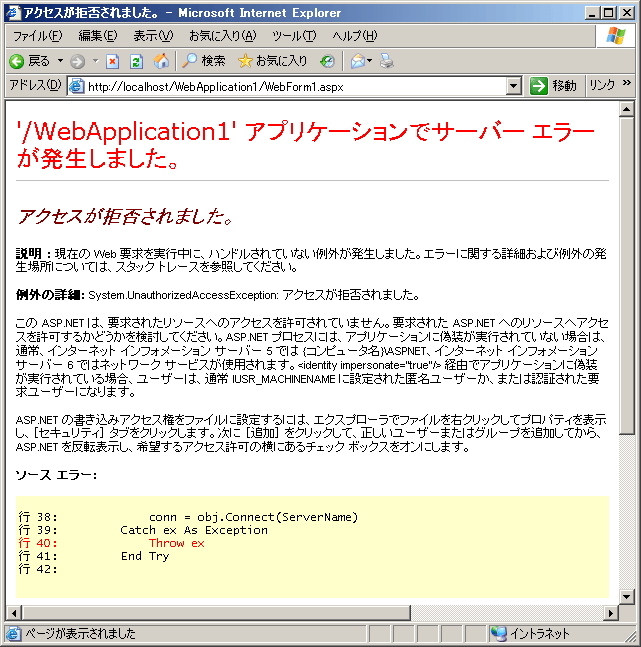
Task: Open the 表示(V) menu
Action: click(x=153, y=36)
